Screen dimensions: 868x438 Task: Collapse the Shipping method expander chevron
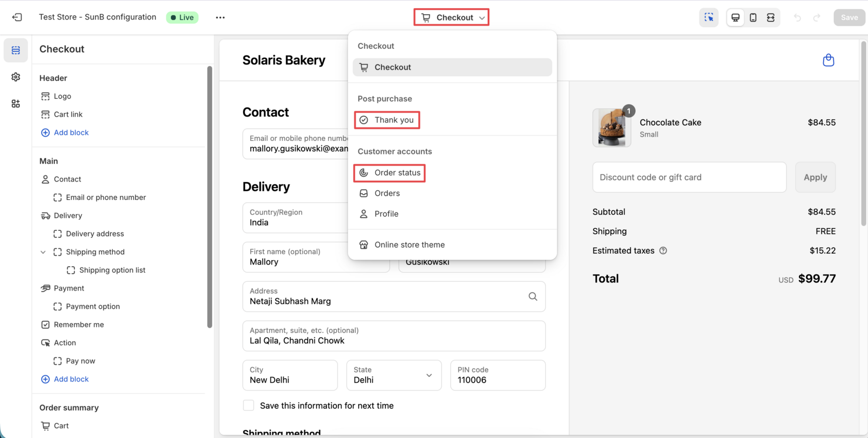43,252
